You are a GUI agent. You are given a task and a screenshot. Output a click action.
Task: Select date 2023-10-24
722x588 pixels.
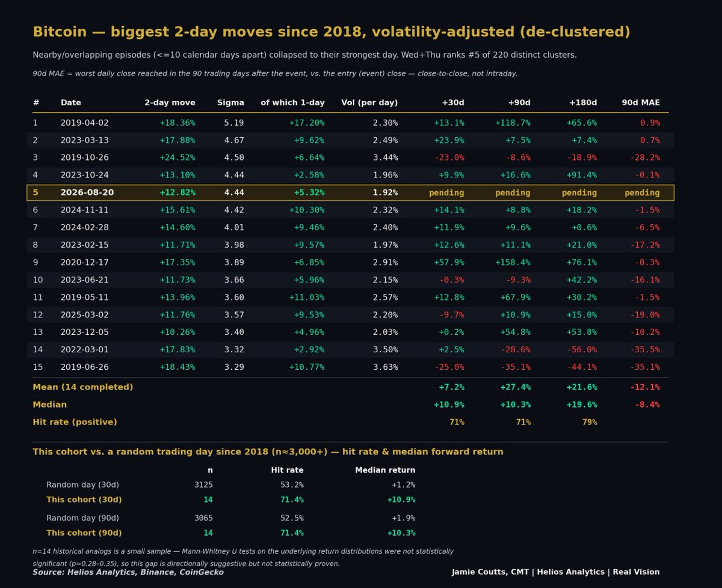pos(85,175)
